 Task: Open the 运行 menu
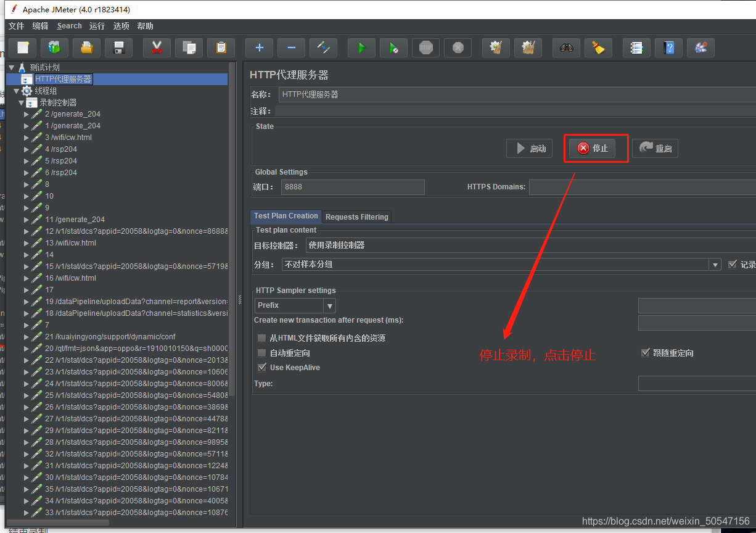(97, 26)
